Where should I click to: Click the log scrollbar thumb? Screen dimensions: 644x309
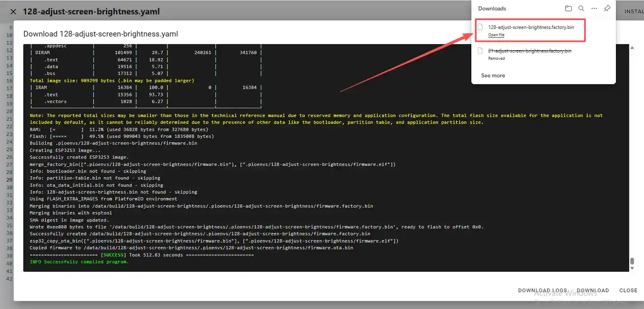tap(632, 261)
